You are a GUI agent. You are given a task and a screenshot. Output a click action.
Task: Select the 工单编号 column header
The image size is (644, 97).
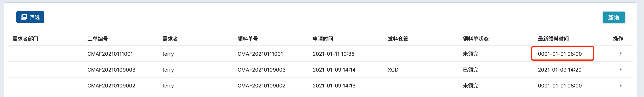[x=97, y=39]
